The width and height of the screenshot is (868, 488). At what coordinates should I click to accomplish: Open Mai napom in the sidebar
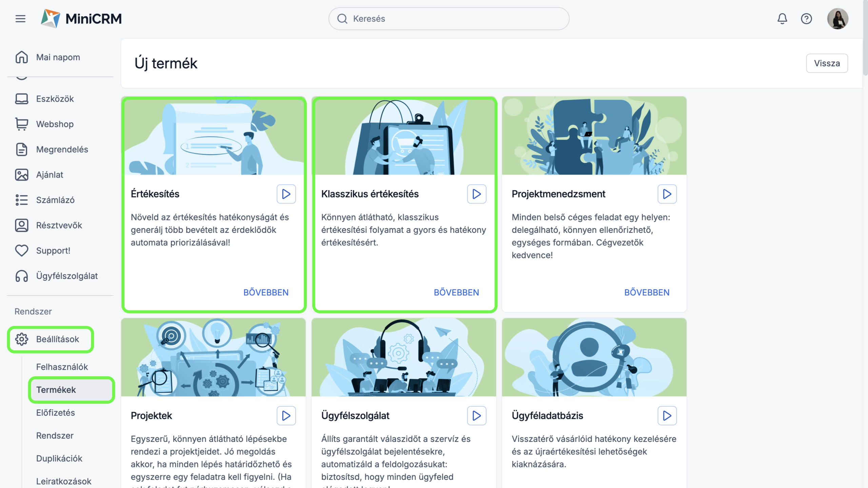(x=58, y=57)
